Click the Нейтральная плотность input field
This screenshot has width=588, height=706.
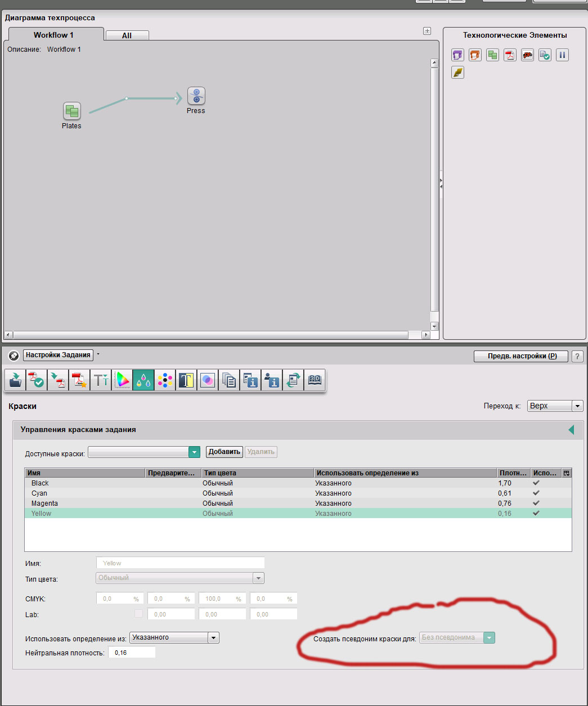pyautogui.click(x=132, y=653)
